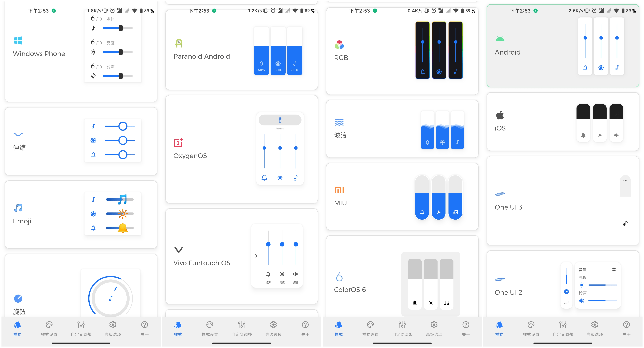
Task: Click the Apple logo on iOS card
Action: 500,115
